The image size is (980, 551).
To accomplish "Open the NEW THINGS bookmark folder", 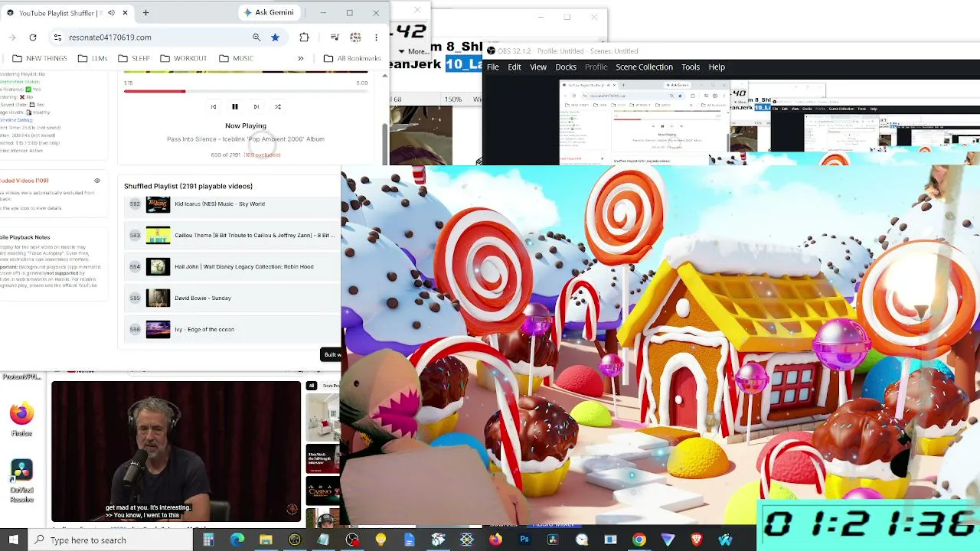I will click(x=39, y=59).
